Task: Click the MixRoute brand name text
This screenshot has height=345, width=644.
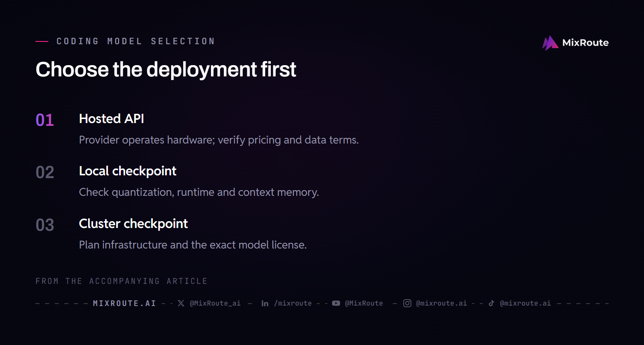Action: 585,43
